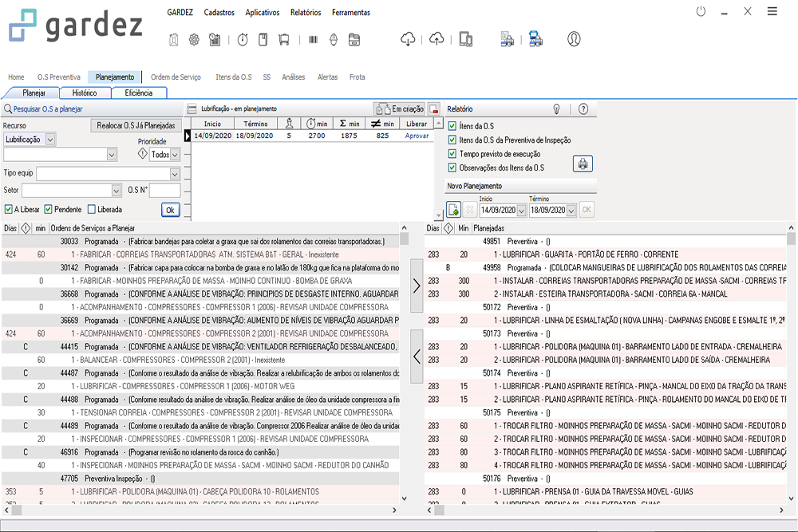This screenshot has width=798, height=532.
Task: Open the hamburger menu at top right
Action: tap(772, 11)
